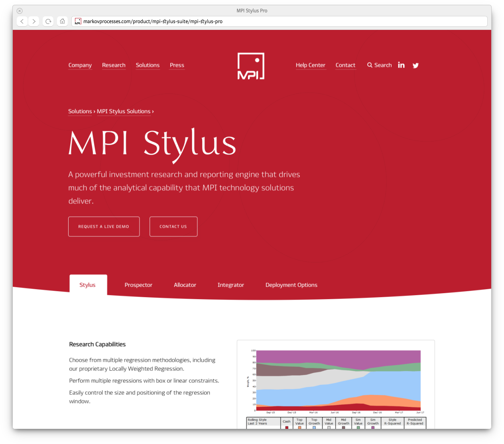Go back with browser back arrow
Image resolution: width=504 pixels, height=444 pixels.
(22, 21)
